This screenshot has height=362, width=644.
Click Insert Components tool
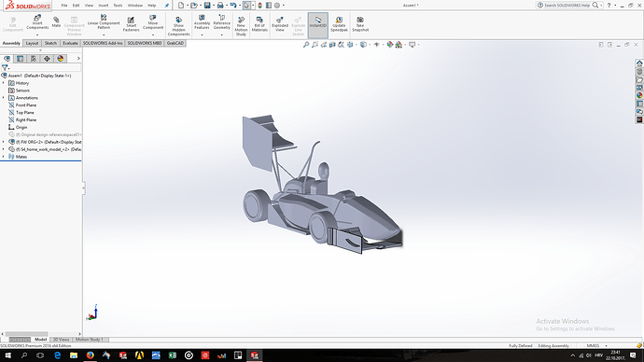point(37,22)
